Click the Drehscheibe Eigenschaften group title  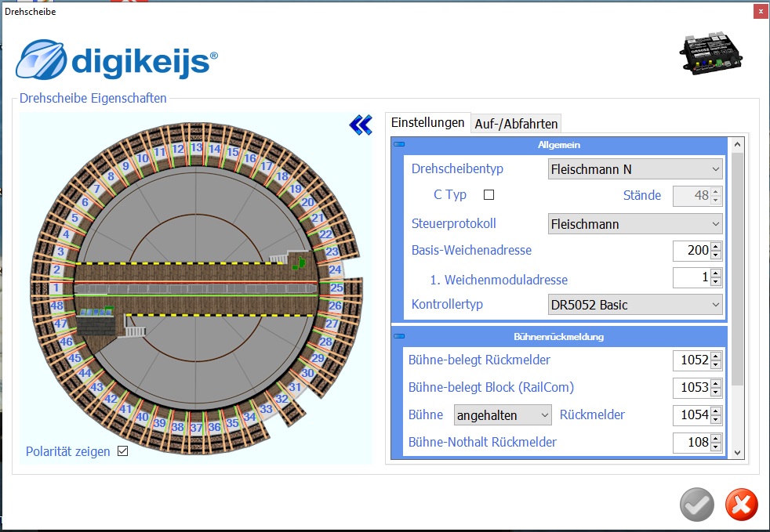tap(93, 98)
